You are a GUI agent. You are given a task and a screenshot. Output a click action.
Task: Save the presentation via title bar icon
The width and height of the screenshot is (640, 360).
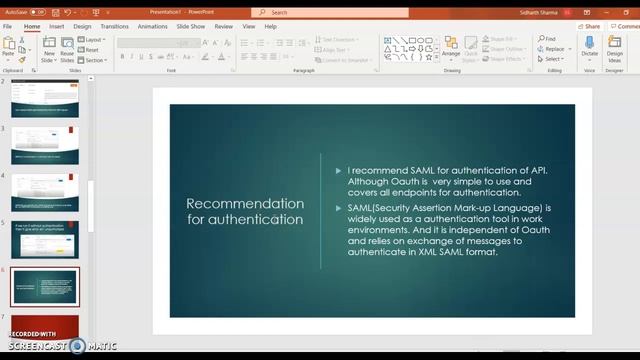click(56, 13)
